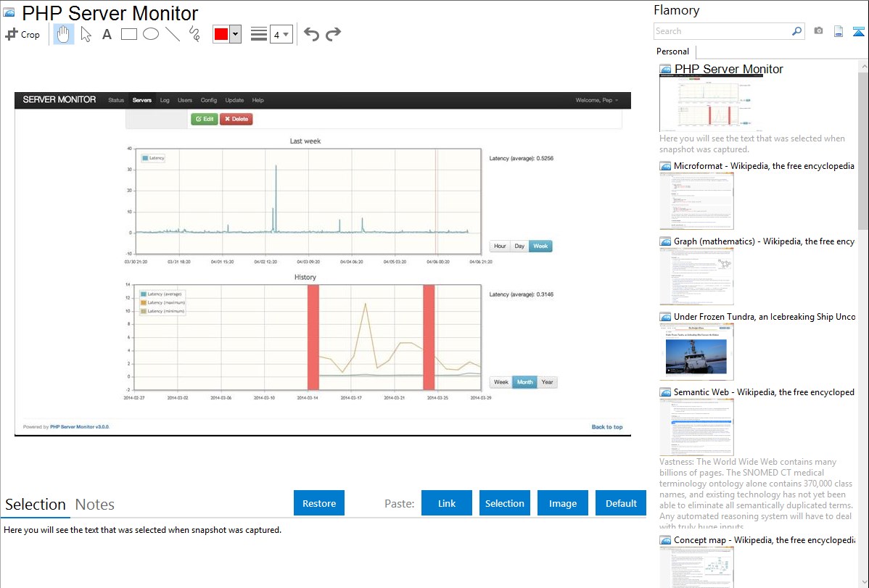The image size is (869, 588).
Task: Open the Servers menu in Server Monitor
Action: click(x=142, y=100)
